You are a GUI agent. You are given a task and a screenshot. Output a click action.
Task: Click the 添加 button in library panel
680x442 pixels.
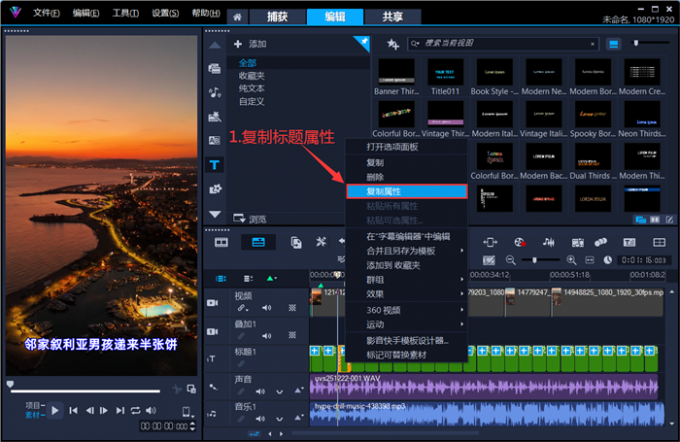250,44
